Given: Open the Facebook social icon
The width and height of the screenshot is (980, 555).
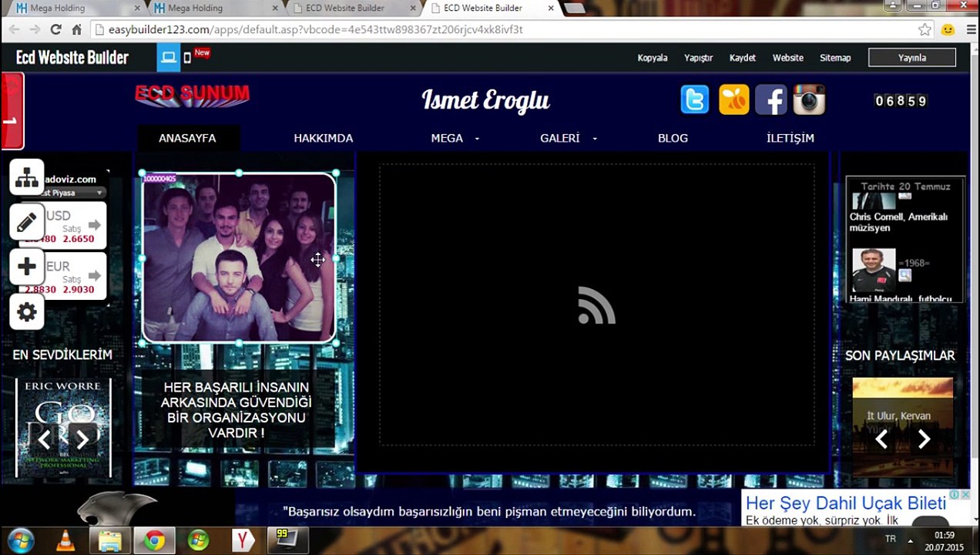Looking at the screenshot, I should (x=771, y=100).
